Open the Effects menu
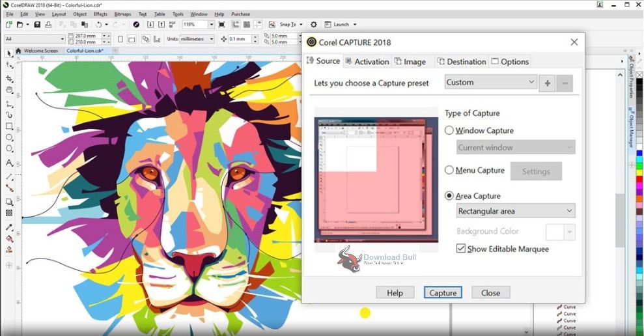644x336 pixels. [x=100, y=14]
